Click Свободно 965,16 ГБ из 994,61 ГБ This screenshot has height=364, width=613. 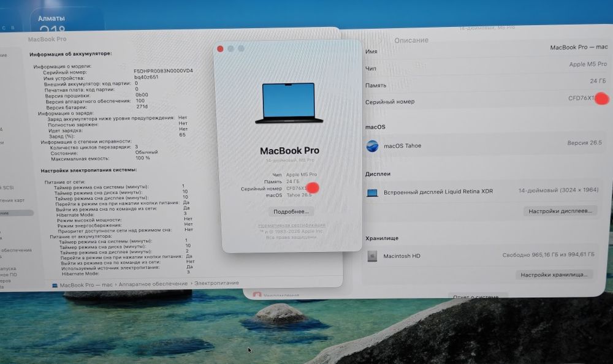point(548,254)
